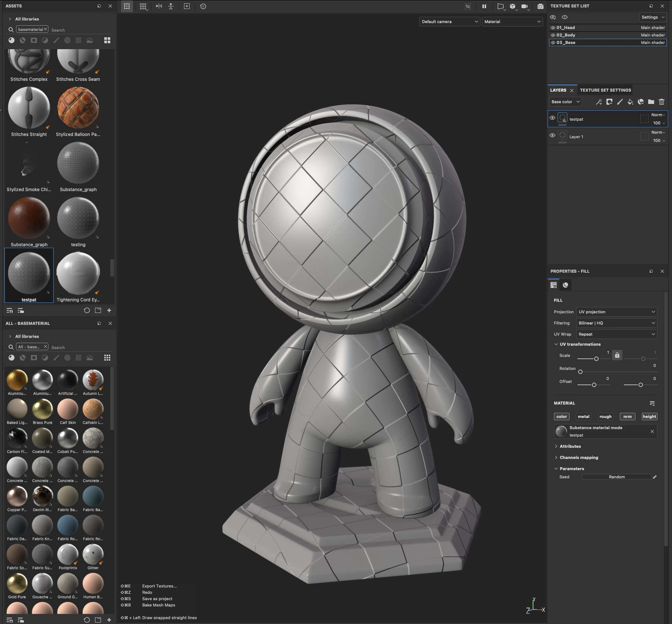Viewport: 672px width, 624px height.
Task: Collapse the UV transformations section
Action: (556, 344)
